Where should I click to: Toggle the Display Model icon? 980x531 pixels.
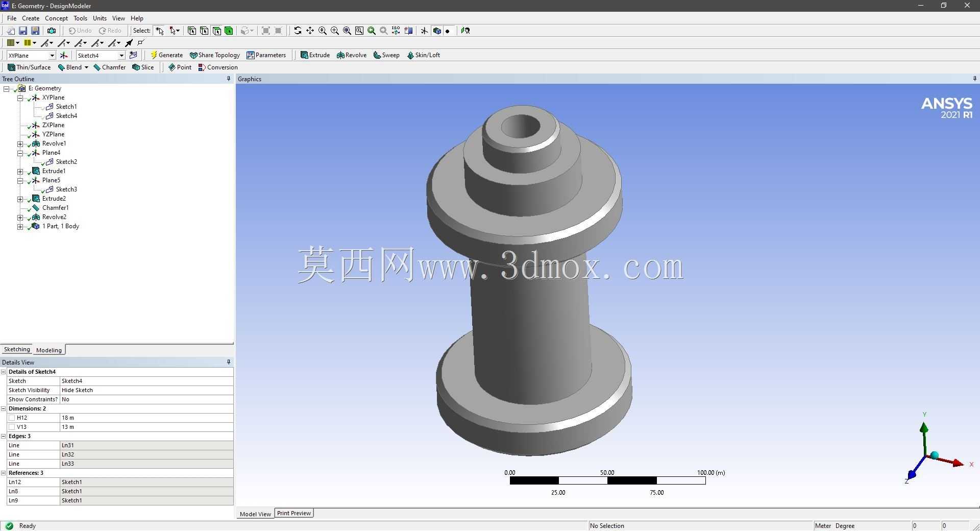[x=436, y=31]
